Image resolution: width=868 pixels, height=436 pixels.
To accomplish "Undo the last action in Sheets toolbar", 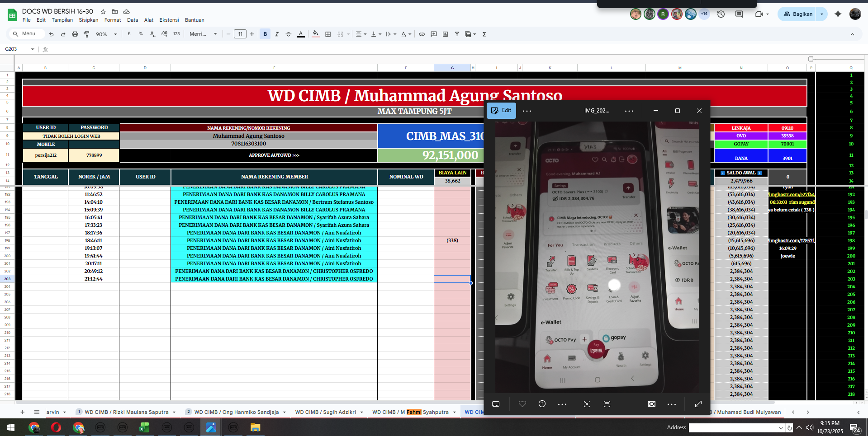I will (51, 34).
